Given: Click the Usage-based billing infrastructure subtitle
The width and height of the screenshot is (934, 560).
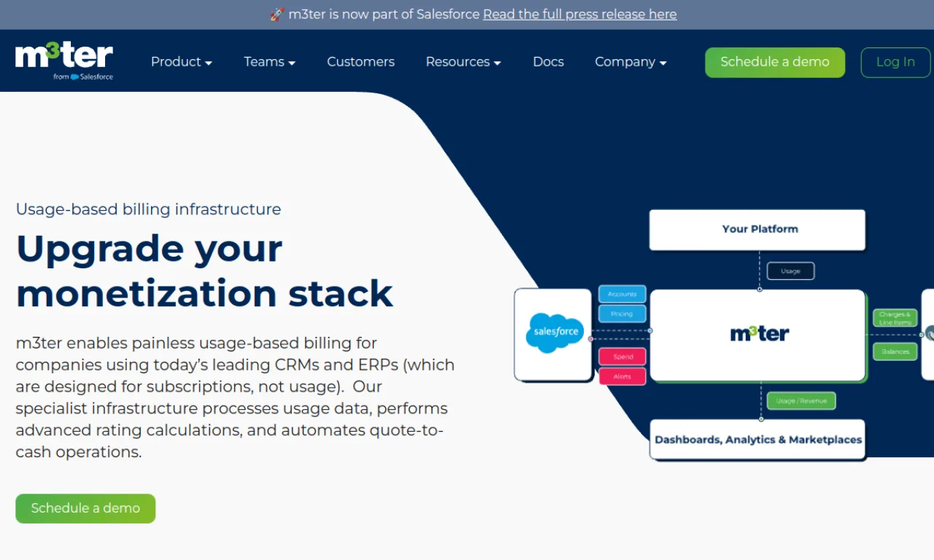Looking at the screenshot, I should click(148, 209).
